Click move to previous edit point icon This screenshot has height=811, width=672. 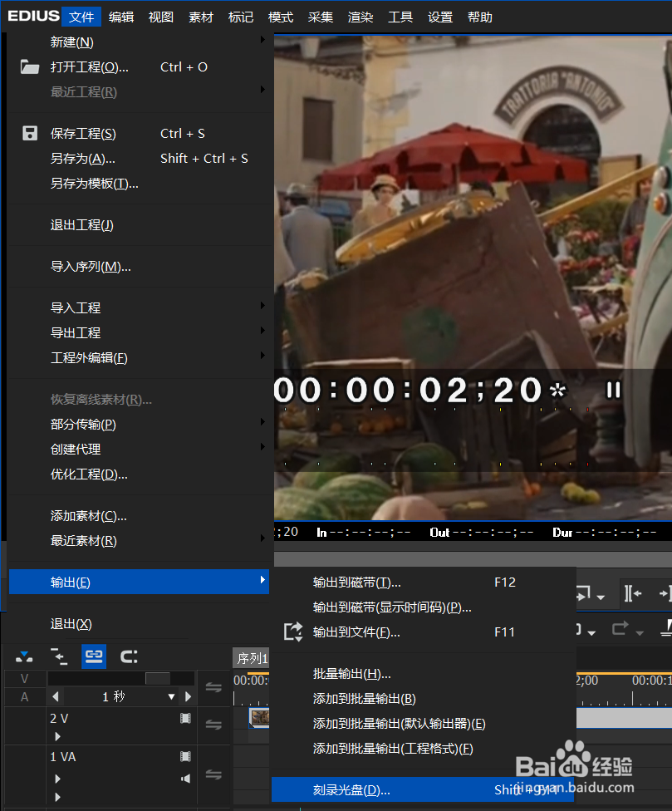[632, 594]
